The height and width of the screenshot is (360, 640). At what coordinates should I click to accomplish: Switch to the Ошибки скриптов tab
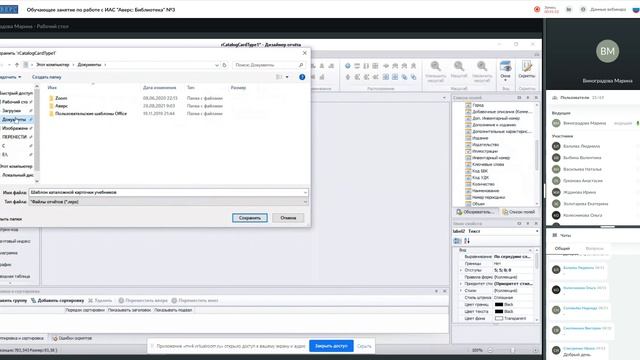point(72,338)
